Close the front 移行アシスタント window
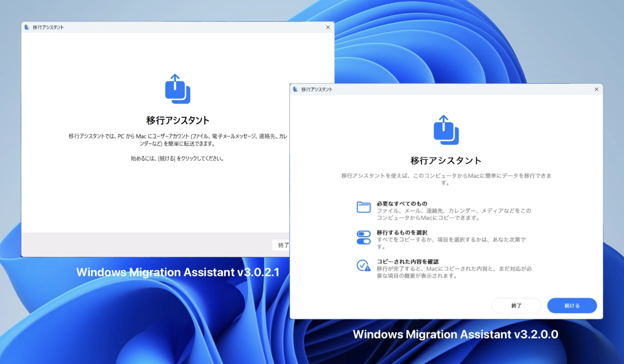The image size is (624, 364). (596, 90)
